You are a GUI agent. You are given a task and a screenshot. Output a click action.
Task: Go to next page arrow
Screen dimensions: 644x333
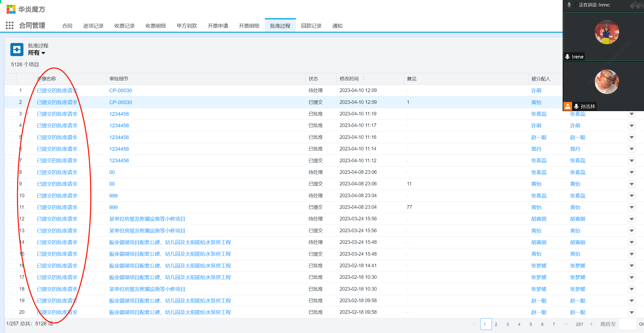click(591, 324)
